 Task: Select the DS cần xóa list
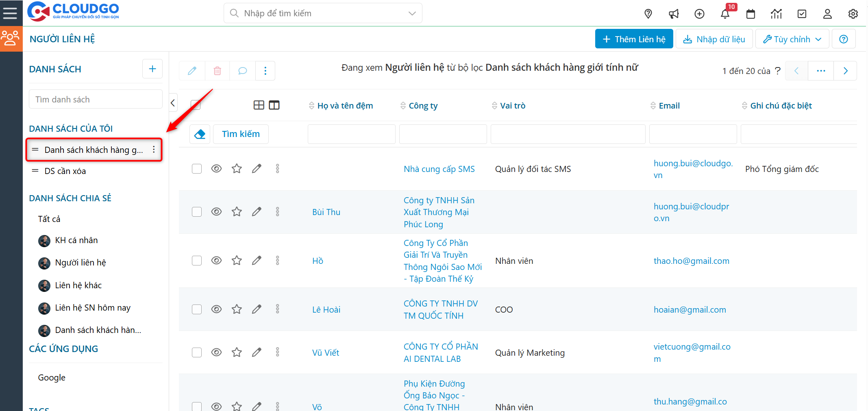click(65, 171)
